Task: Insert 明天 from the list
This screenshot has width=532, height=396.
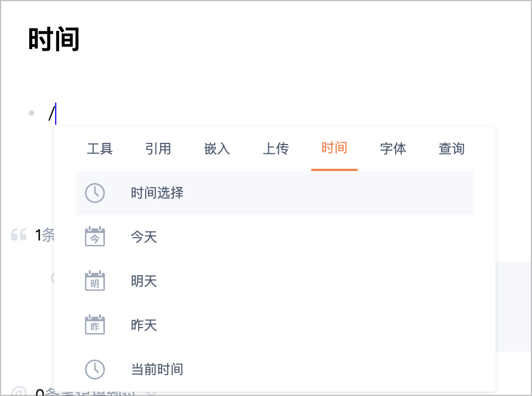Action: 144,281
